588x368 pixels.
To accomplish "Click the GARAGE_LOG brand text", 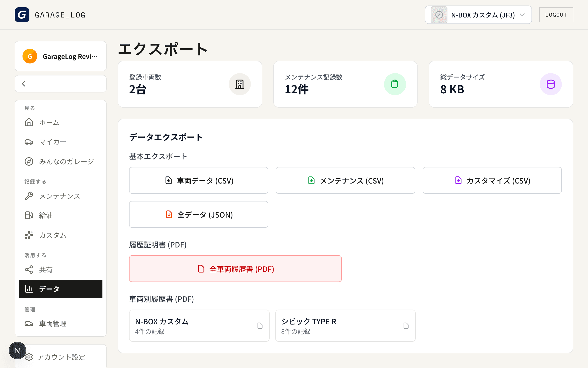I will (x=60, y=15).
